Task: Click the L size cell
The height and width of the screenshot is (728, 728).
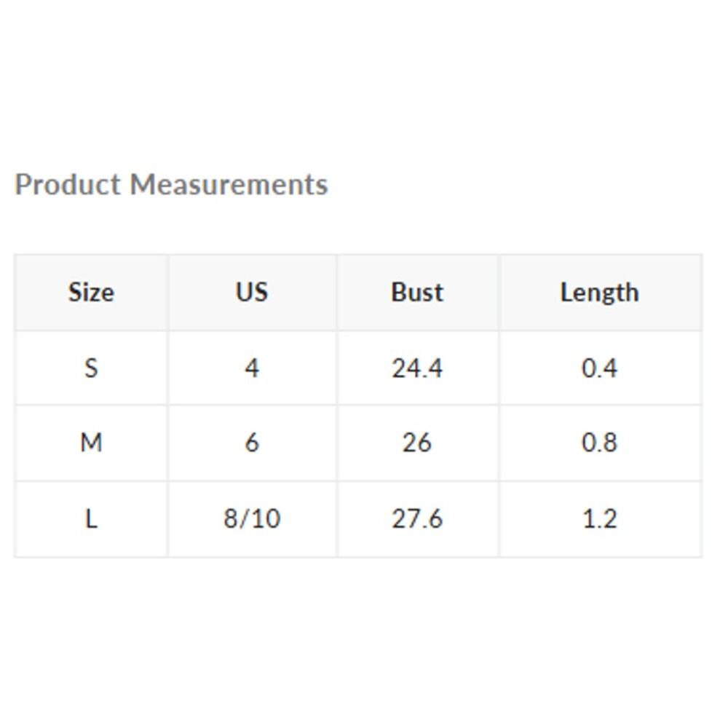Action: click(91, 519)
